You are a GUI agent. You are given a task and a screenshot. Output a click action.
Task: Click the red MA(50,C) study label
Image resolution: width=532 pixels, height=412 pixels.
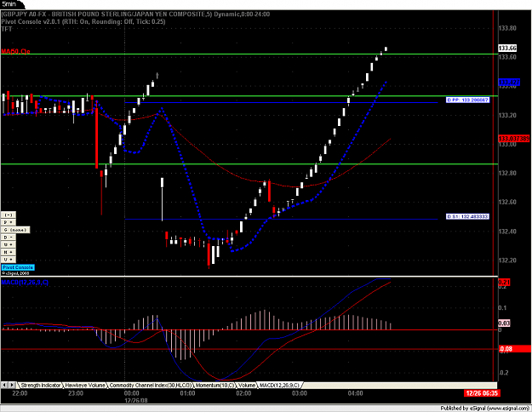click(x=15, y=52)
